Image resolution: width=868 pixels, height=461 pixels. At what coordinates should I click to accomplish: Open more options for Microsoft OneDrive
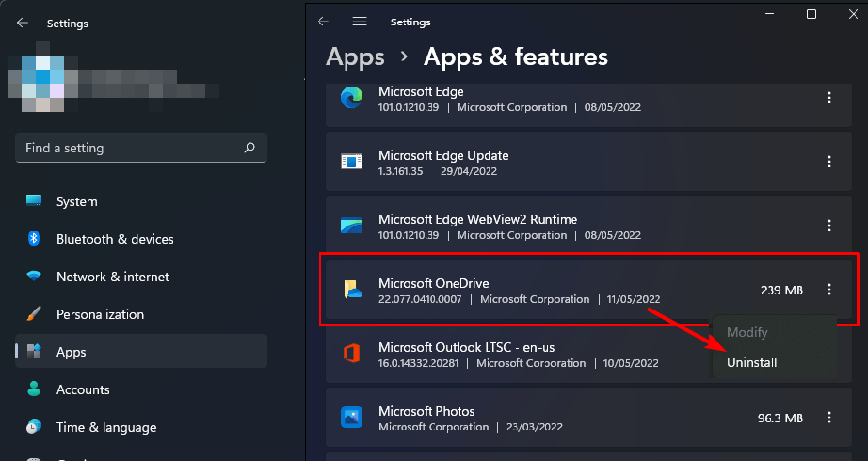(829, 290)
